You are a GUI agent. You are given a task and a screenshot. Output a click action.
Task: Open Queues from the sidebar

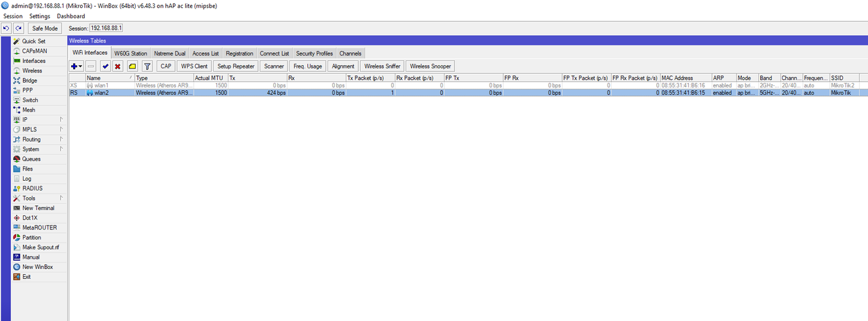coord(31,159)
